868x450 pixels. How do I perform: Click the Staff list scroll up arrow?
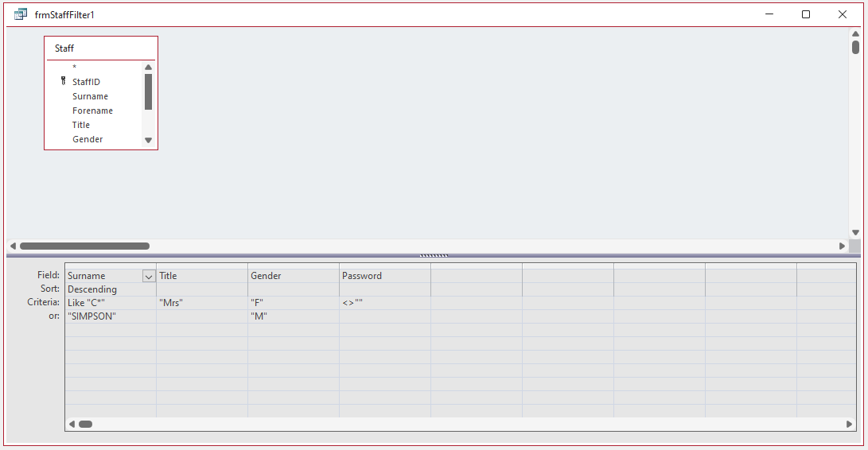coord(148,68)
